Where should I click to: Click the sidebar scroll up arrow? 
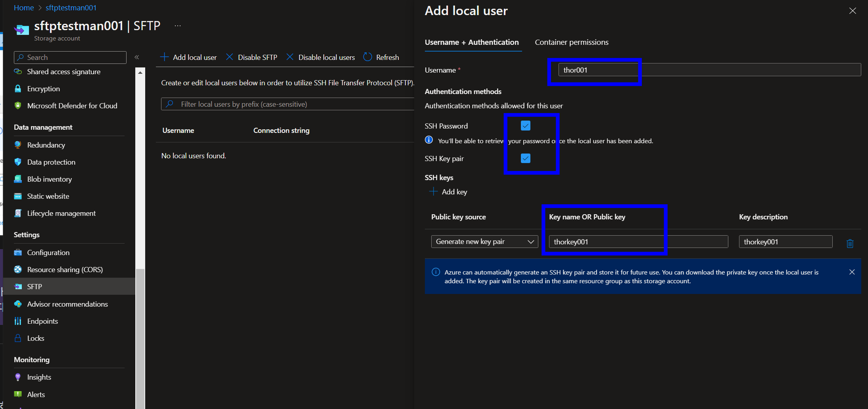(x=140, y=73)
